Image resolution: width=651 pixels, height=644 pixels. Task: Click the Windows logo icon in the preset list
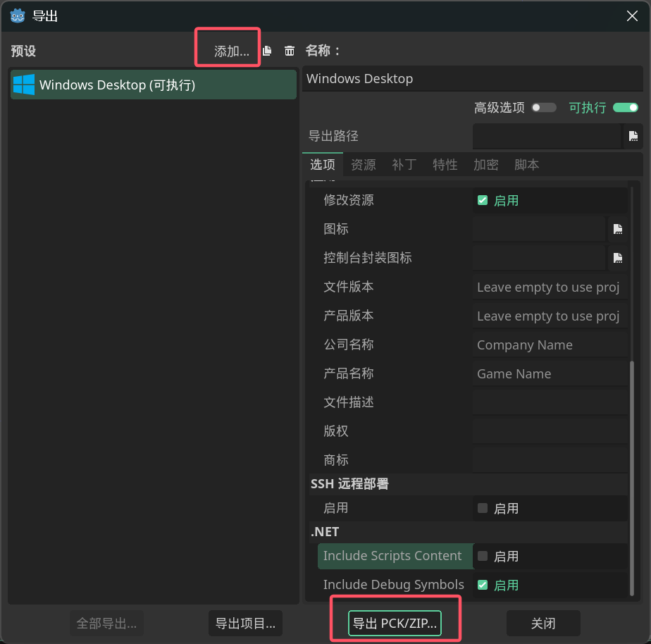point(24,85)
